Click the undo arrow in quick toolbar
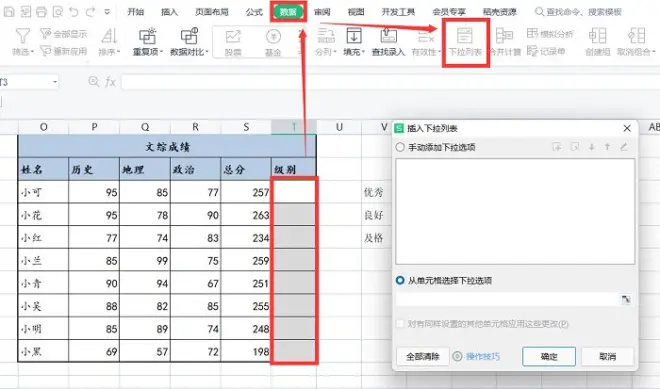The height and width of the screenshot is (389, 660). click(x=74, y=12)
